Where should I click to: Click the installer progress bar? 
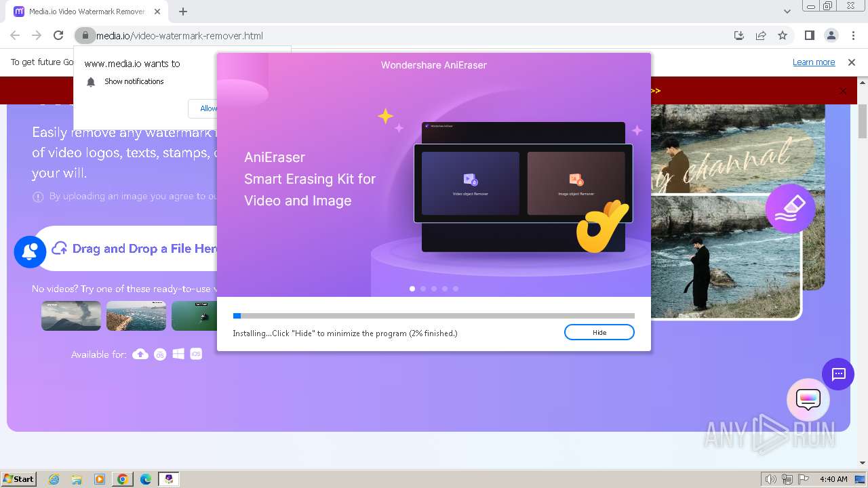434,316
